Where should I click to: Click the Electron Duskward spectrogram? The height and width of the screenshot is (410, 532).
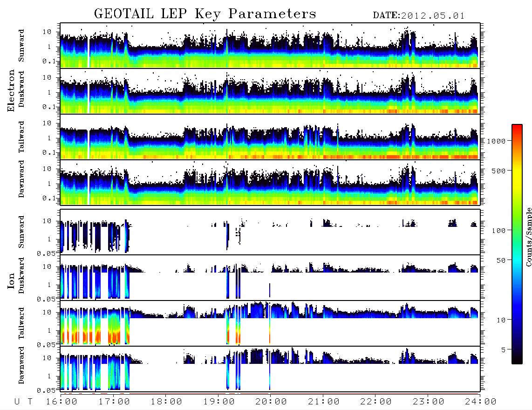click(270, 91)
